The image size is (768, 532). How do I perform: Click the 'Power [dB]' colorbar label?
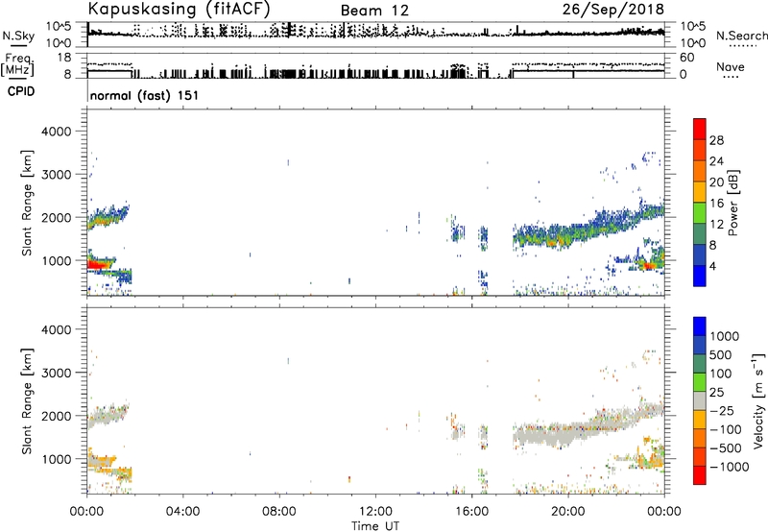pos(732,203)
